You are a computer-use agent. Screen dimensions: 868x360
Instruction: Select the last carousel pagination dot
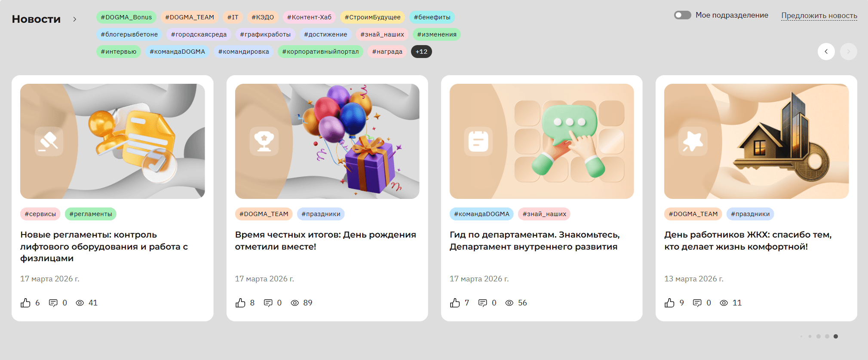836,336
